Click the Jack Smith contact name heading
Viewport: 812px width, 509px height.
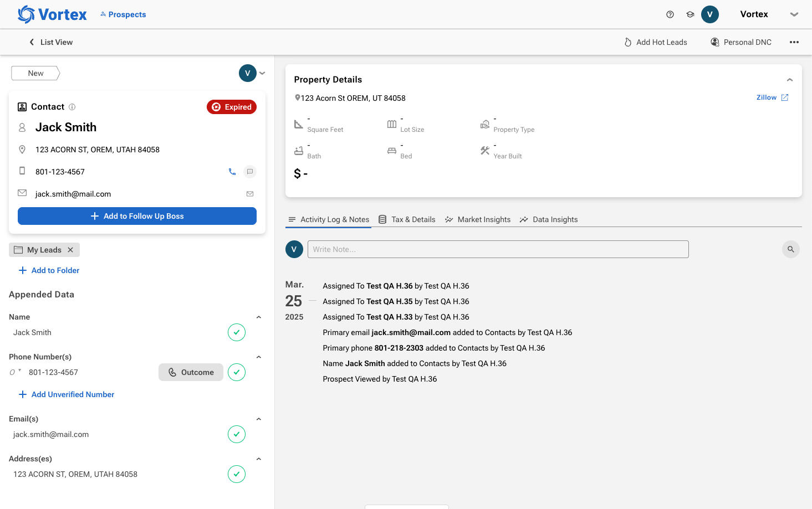(66, 127)
